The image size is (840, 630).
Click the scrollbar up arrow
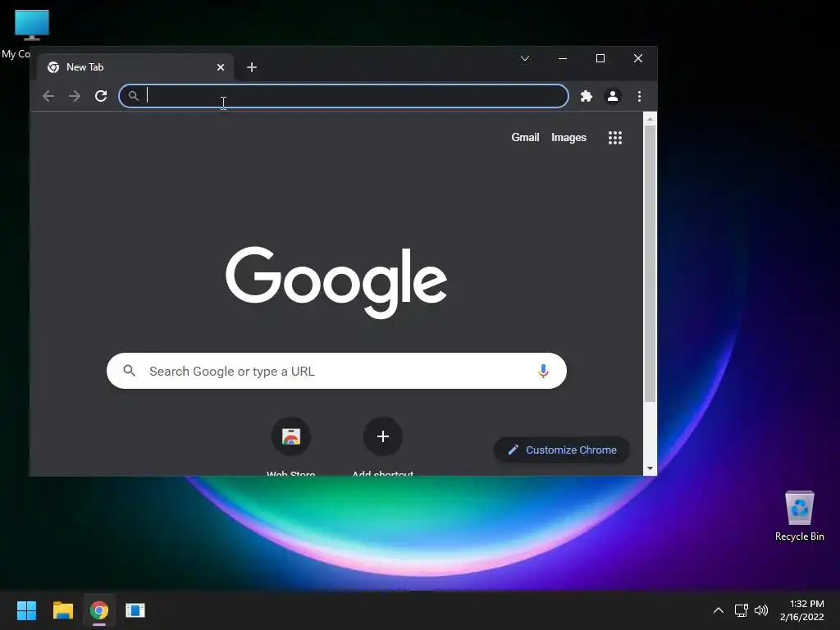(x=650, y=119)
